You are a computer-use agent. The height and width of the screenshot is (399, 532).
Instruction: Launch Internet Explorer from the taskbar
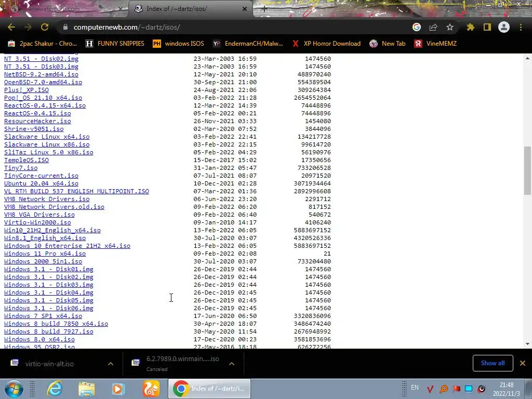pos(55,389)
